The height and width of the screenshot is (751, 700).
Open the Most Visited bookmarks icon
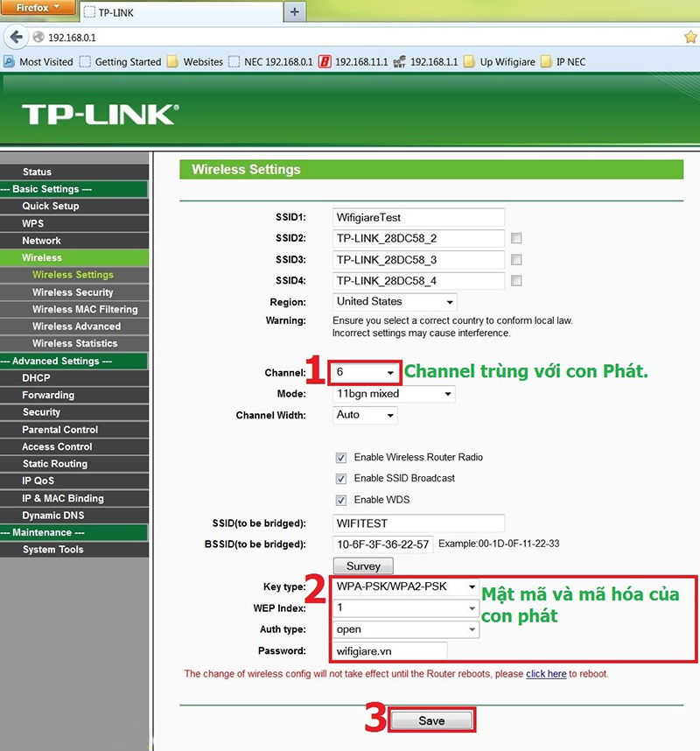click(9, 62)
